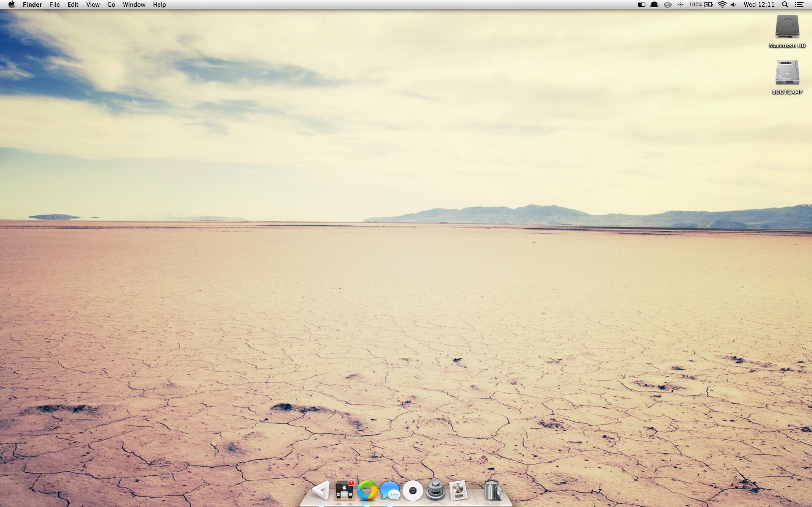Image resolution: width=812 pixels, height=507 pixels.
Task: Click the bowler hat menu bar icon
Action: (654, 5)
